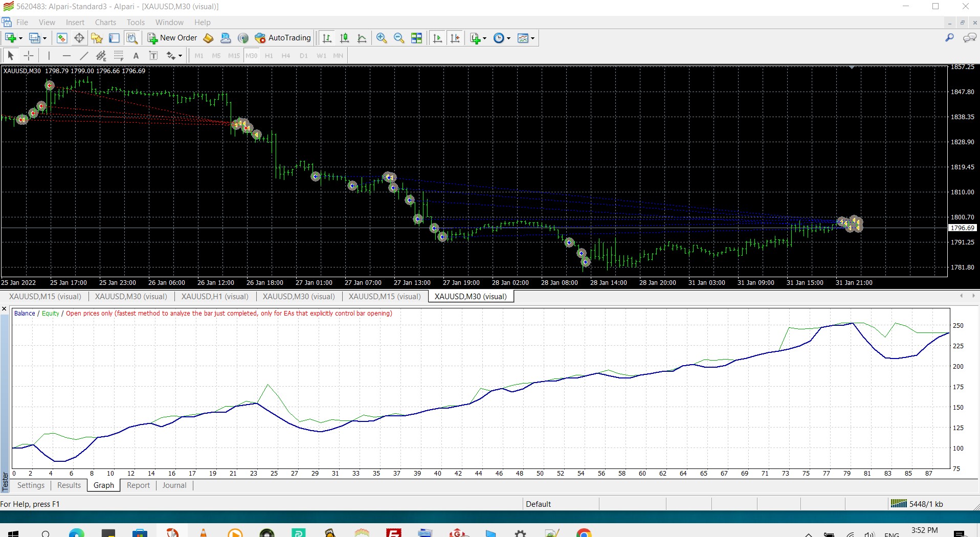Switch chart to bar chart style
980x537 pixels.
click(x=327, y=38)
